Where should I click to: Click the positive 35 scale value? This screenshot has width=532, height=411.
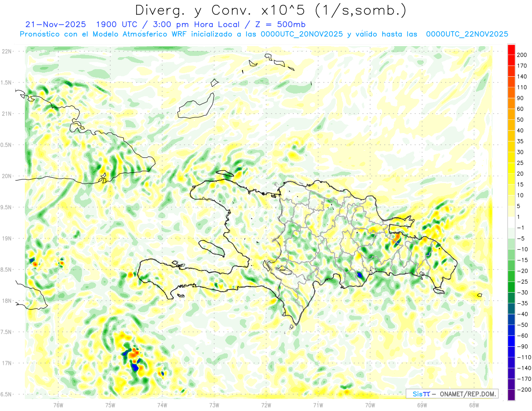tap(520, 141)
